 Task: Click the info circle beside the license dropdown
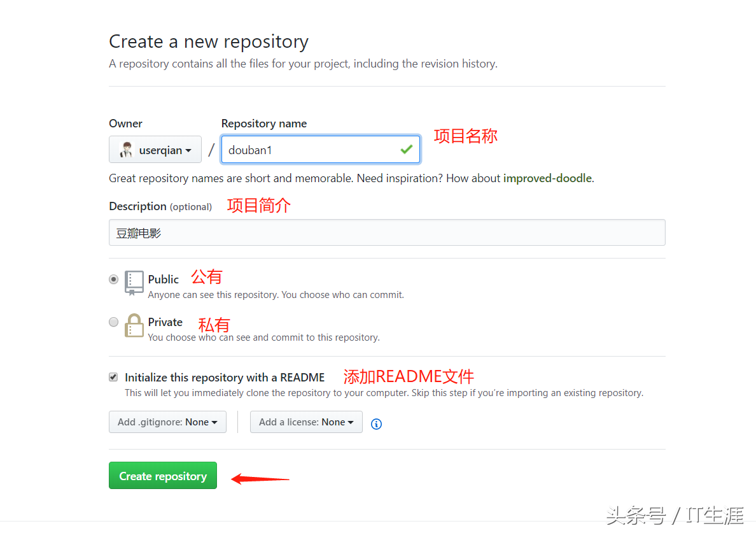click(376, 423)
